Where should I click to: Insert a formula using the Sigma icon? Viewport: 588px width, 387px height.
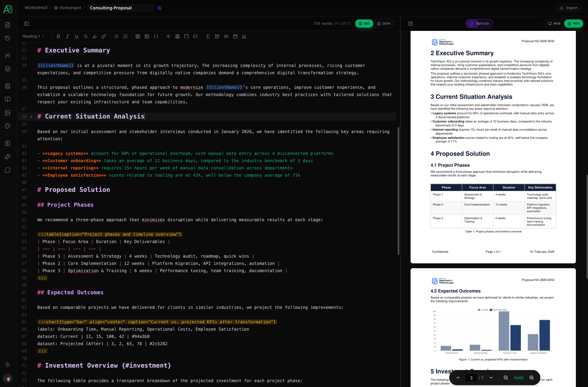point(208,36)
